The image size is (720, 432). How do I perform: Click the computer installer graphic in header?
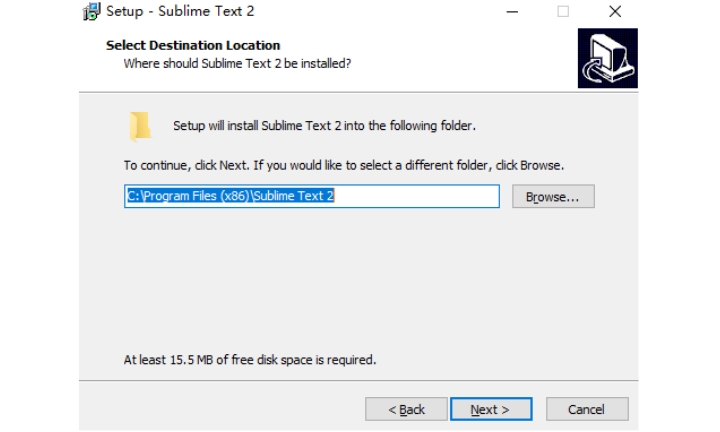point(608,58)
